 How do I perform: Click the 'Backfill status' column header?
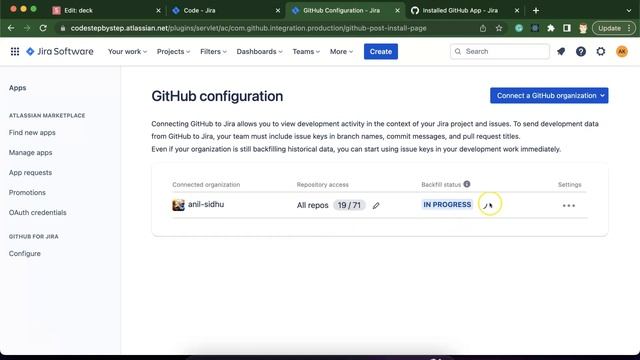(x=441, y=184)
